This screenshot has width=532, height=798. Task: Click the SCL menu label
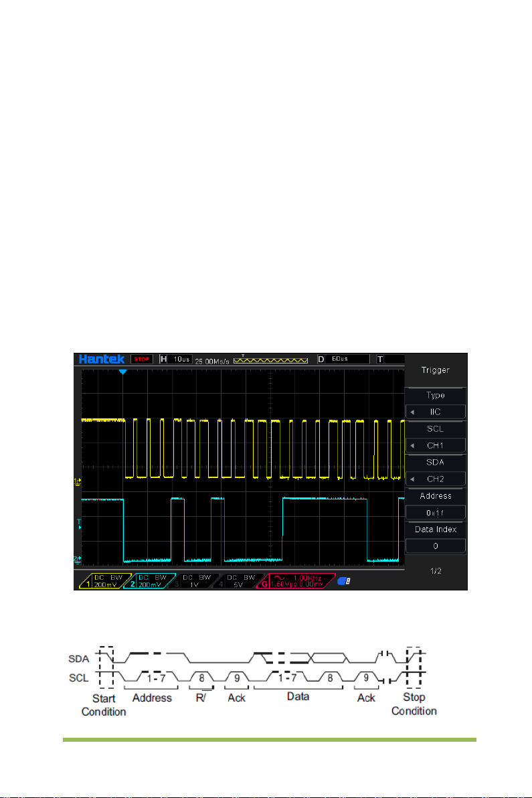(x=436, y=429)
